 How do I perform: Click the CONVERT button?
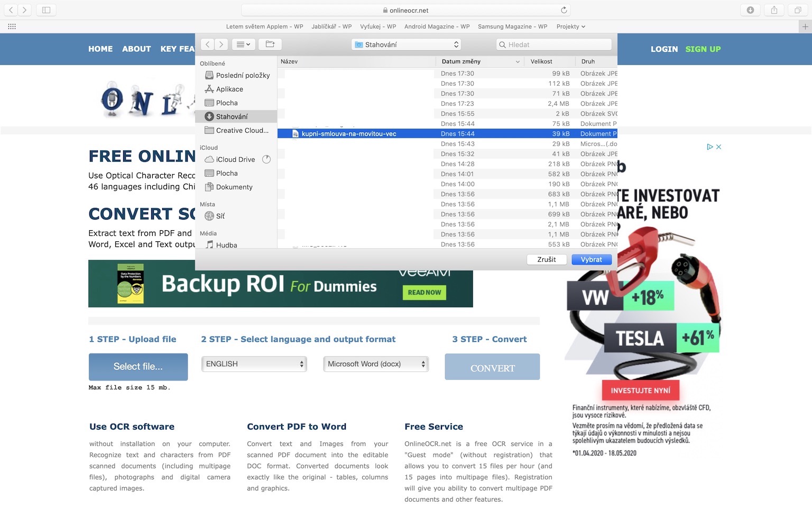coord(492,367)
